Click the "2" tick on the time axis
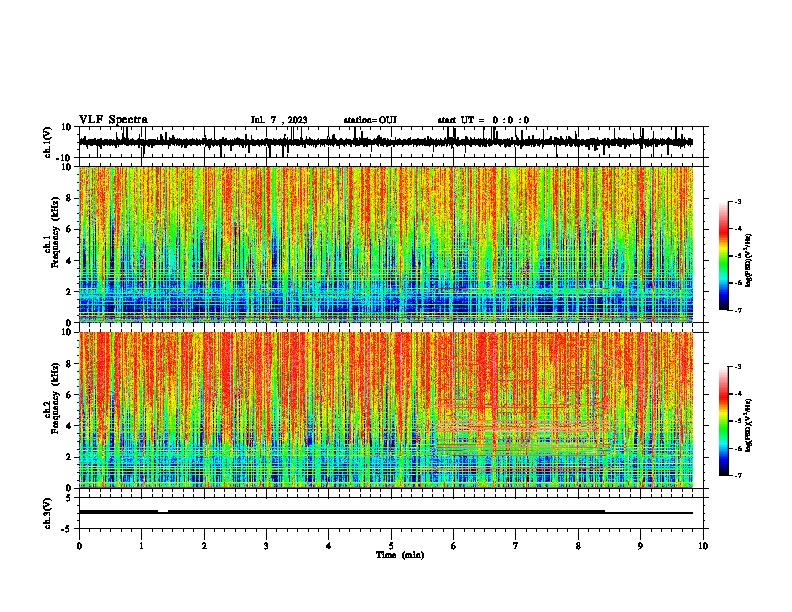The height and width of the screenshot is (612, 792). click(x=204, y=546)
